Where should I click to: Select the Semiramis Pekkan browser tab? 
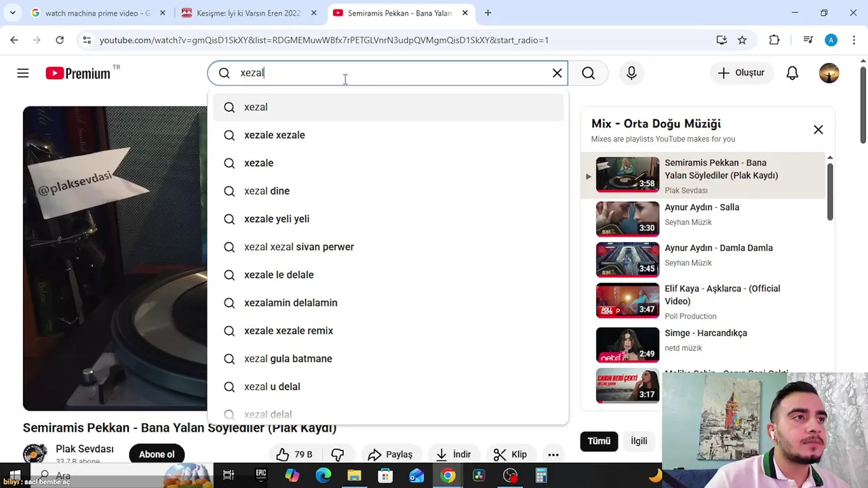point(401,13)
